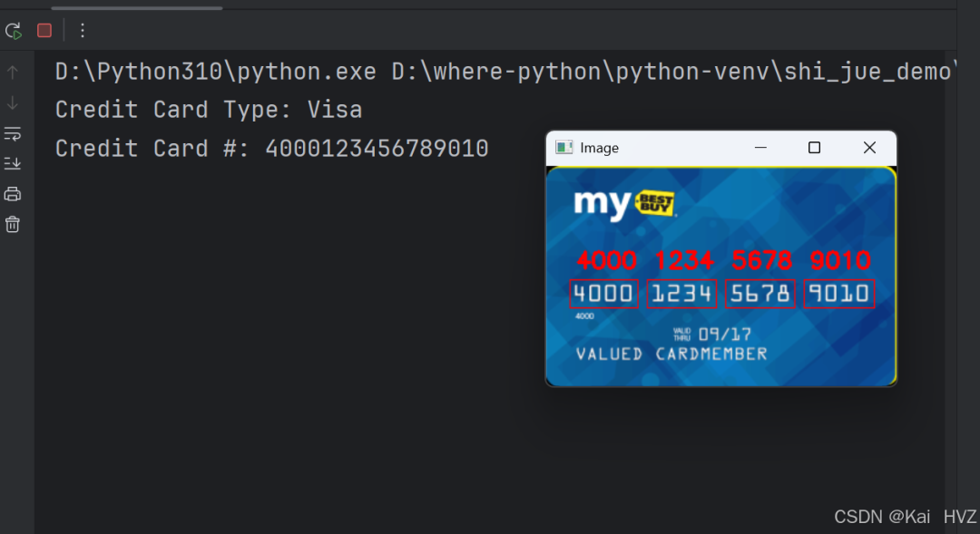Open the three-dot more actions menu
Viewport: 980px width, 534px height.
click(x=83, y=31)
